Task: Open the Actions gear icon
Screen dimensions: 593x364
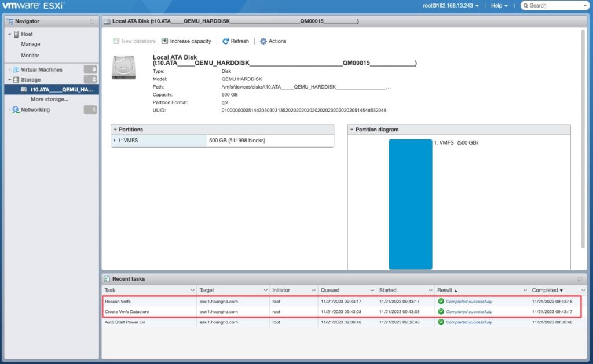Action: [x=263, y=41]
